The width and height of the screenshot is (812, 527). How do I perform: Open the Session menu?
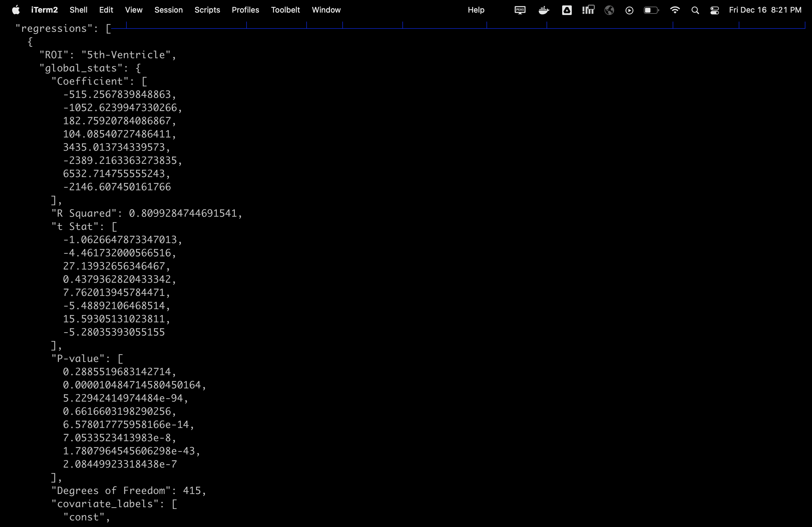coord(168,10)
